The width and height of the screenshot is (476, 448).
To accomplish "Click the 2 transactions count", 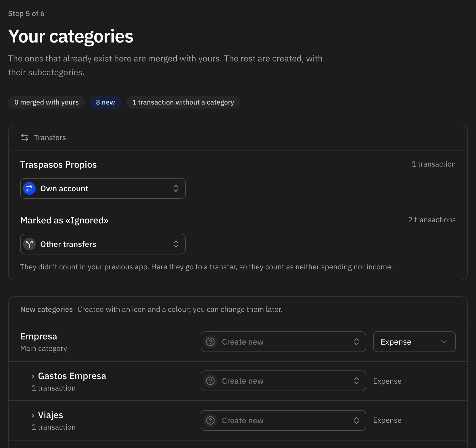I will point(432,220).
